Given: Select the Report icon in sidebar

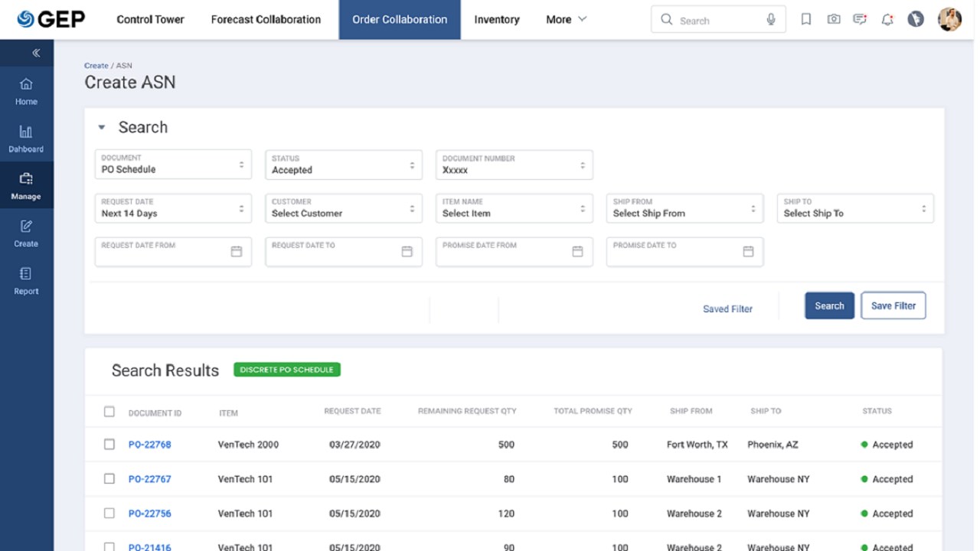Looking at the screenshot, I should (x=26, y=274).
